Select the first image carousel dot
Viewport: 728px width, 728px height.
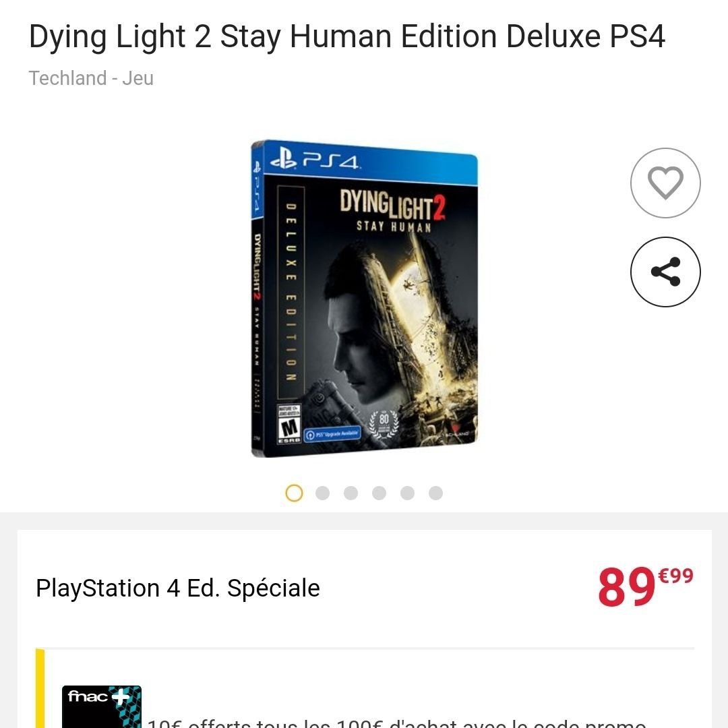(x=294, y=493)
